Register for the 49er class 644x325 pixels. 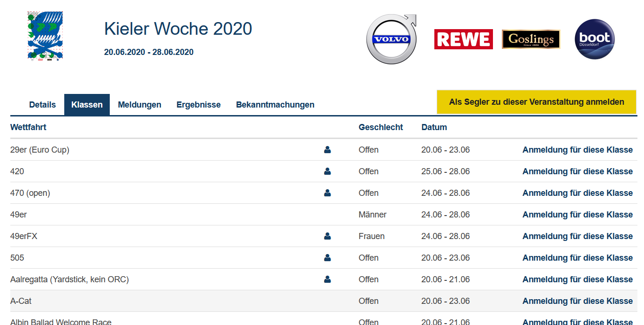[x=577, y=215]
